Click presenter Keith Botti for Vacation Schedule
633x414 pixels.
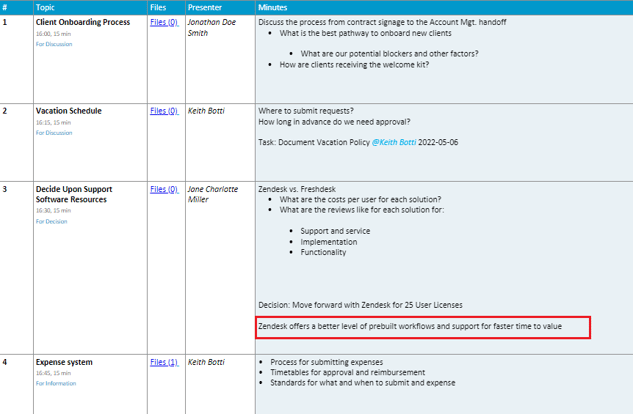pos(206,111)
